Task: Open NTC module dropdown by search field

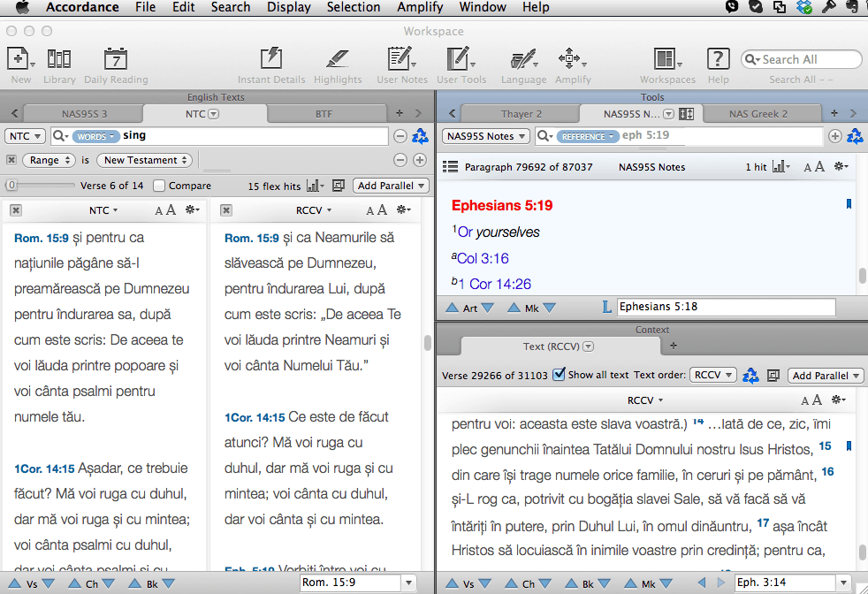Action: pyautogui.click(x=25, y=135)
